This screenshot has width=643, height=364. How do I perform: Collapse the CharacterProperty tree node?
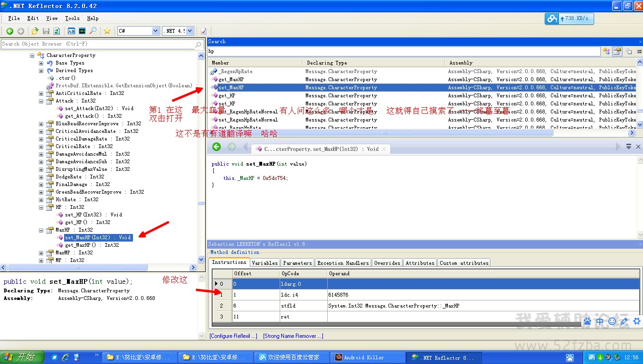[x=32, y=56]
